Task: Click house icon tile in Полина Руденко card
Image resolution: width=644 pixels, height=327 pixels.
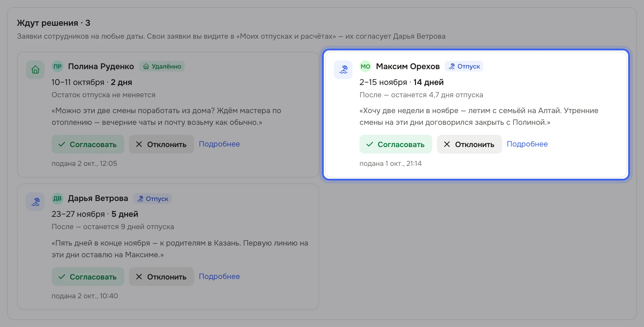Action: click(35, 70)
